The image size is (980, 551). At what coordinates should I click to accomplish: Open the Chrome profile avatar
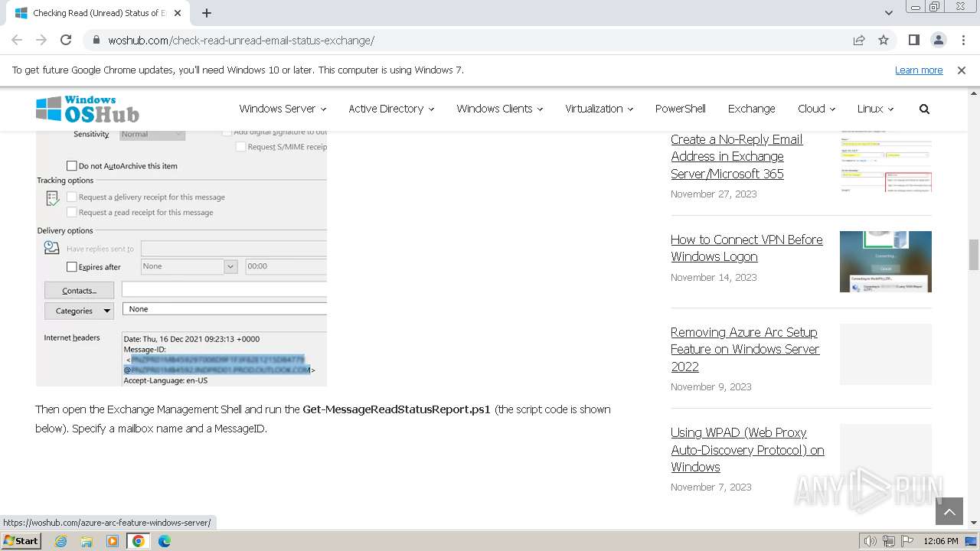938,40
